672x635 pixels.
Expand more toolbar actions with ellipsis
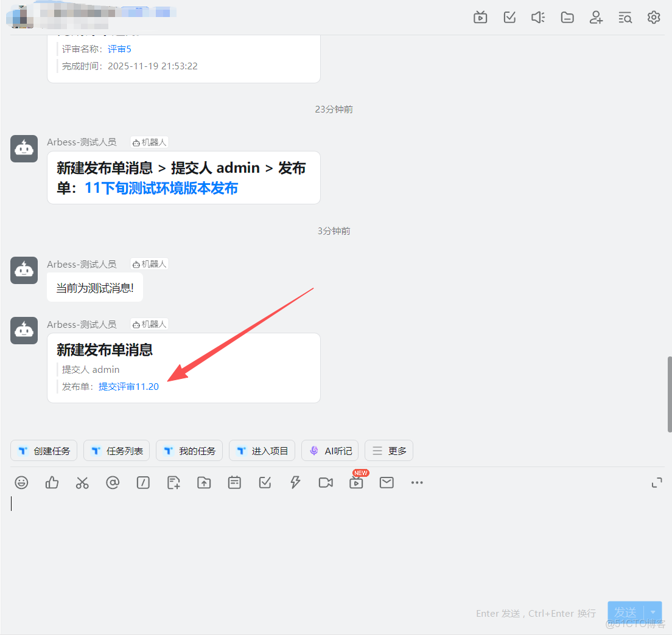[416, 482]
